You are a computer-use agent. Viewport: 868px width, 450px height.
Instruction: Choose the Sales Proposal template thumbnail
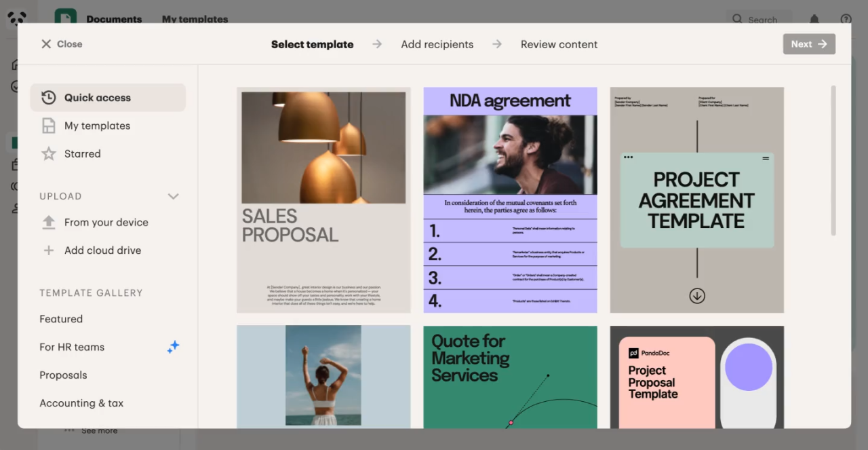pyautogui.click(x=323, y=200)
